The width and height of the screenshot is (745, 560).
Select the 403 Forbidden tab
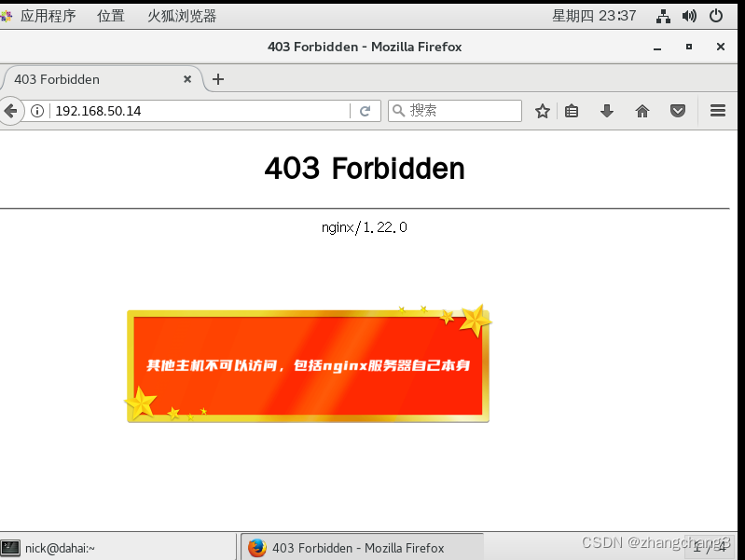[x=103, y=79]
